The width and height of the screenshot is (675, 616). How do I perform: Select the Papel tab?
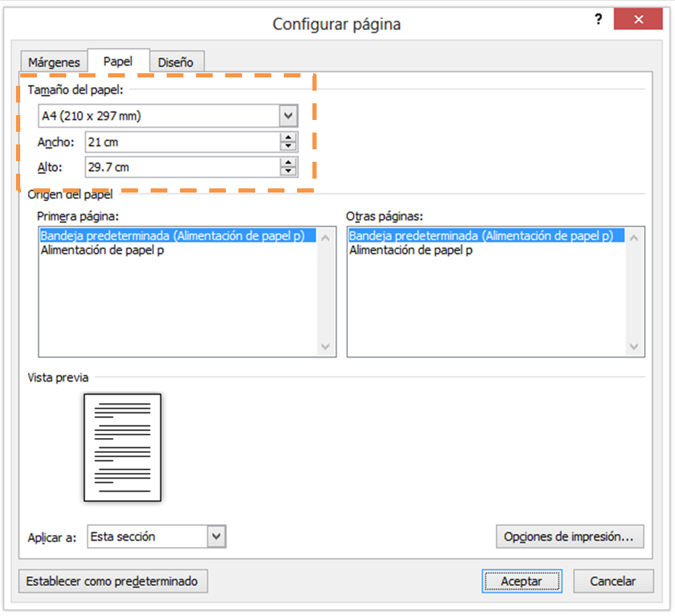click(119, 61)
